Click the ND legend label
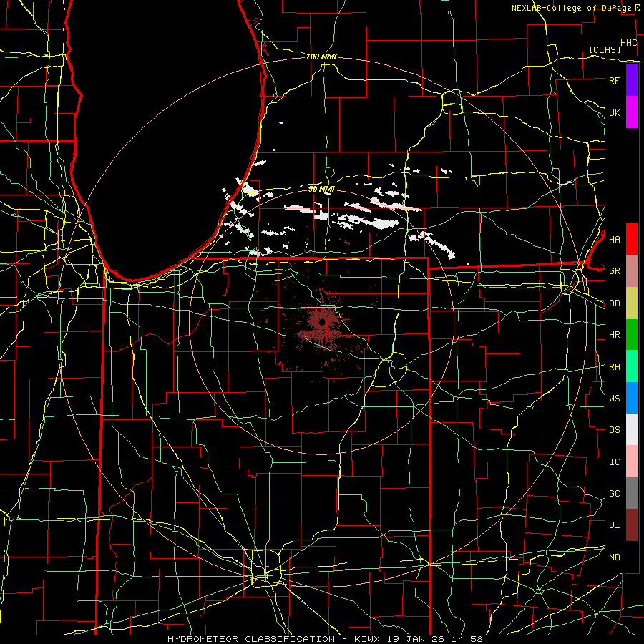 (x=614, y=557)
